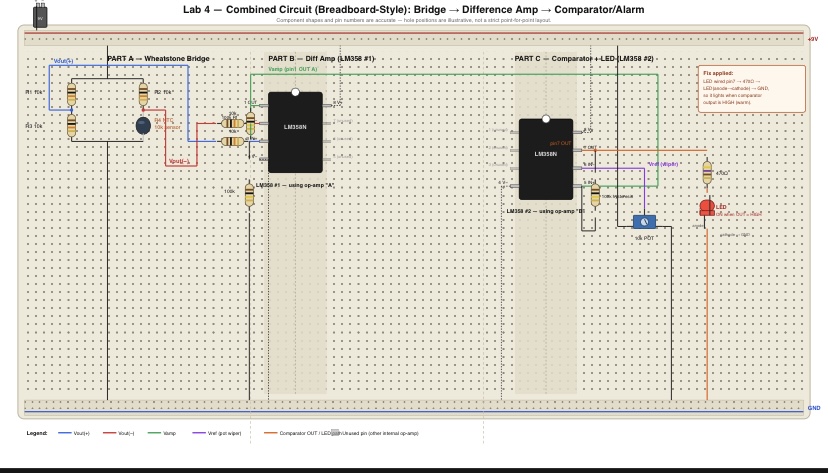Click the 9V battery icon
Image resolution: width=828 pixels, height=473 pixels.
pos(40,15)
